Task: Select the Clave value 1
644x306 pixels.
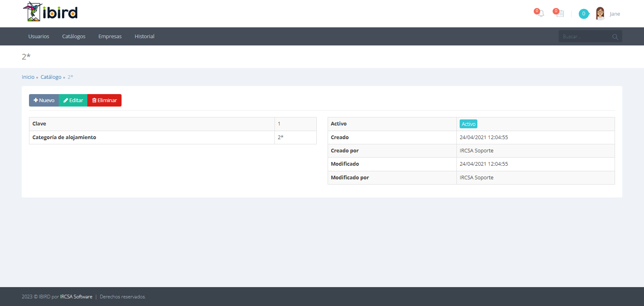Action: [279, 124]
